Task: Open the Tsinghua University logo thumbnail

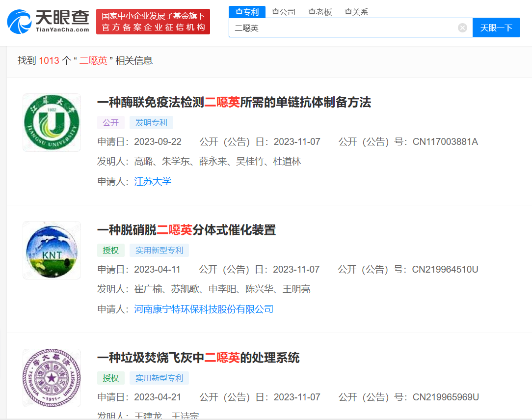Action: 52,378
